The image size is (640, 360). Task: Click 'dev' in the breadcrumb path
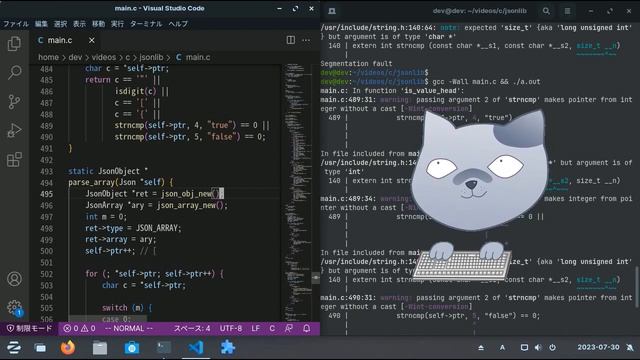pos(75,57)
